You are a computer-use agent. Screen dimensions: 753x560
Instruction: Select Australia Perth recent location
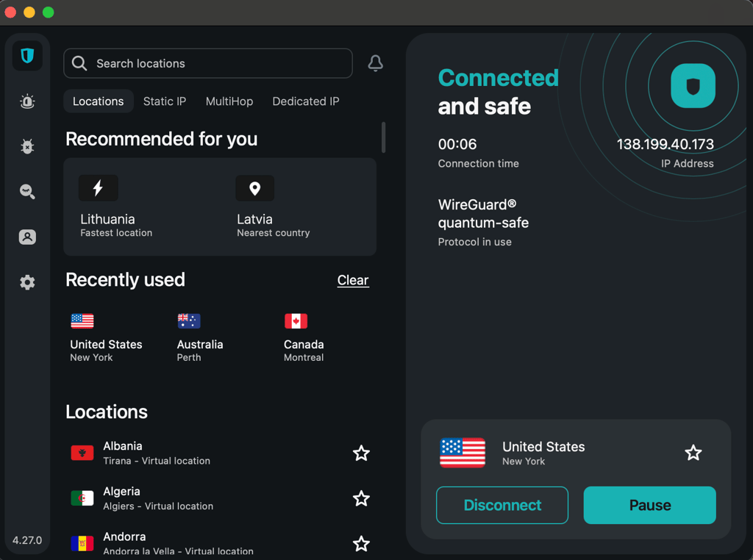tap(200, 338)
